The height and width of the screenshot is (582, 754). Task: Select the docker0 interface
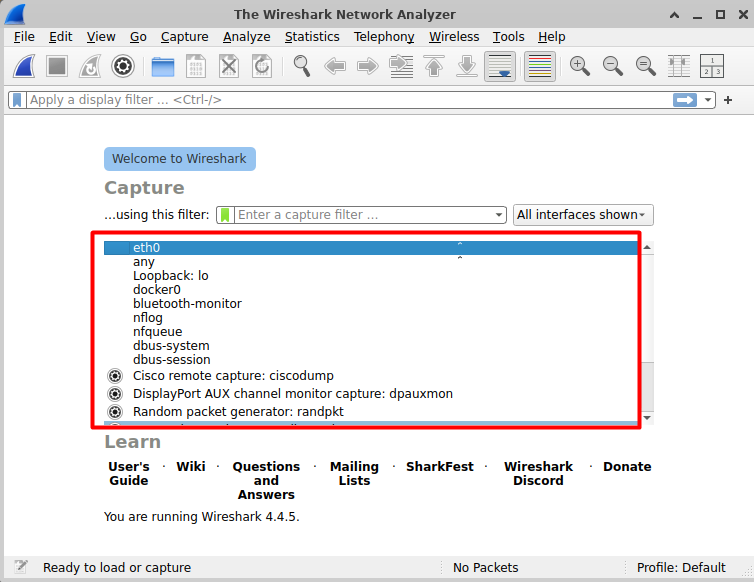pos(371,290)
